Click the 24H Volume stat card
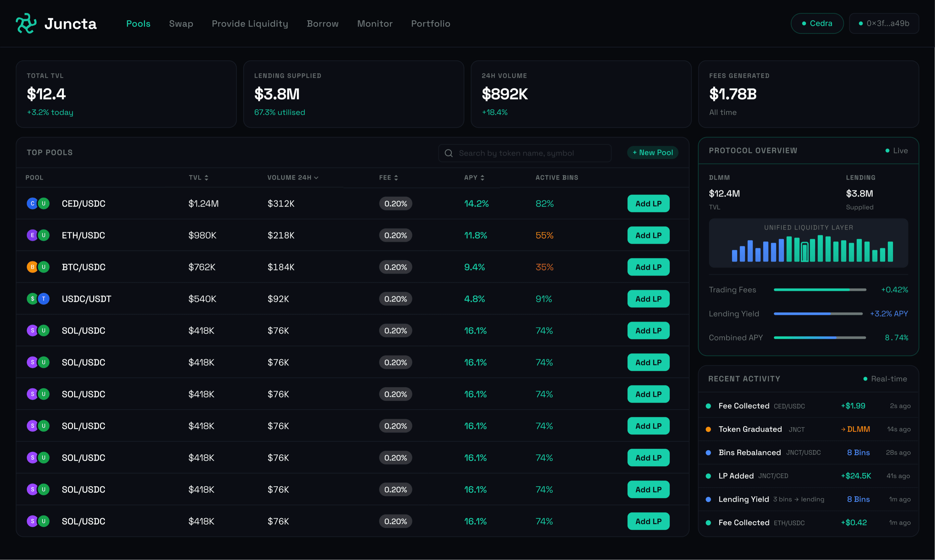935x560 pixels. [x=581, y=94]
